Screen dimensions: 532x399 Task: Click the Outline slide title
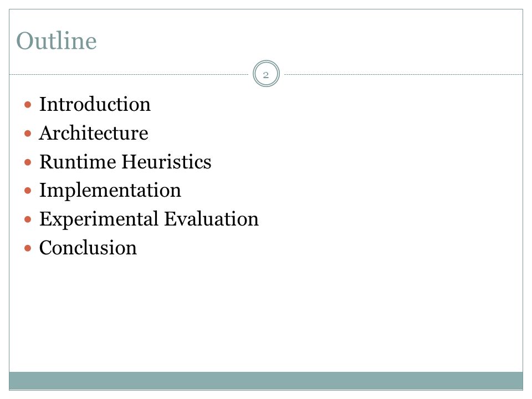pos(57,40)
